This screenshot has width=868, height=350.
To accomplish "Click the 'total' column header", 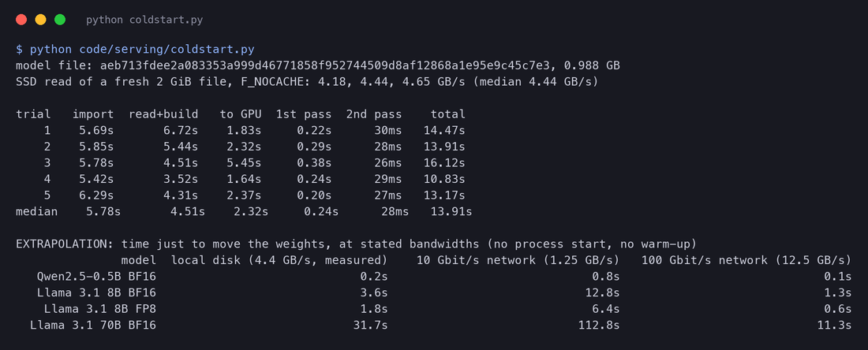I will [448, 114].
